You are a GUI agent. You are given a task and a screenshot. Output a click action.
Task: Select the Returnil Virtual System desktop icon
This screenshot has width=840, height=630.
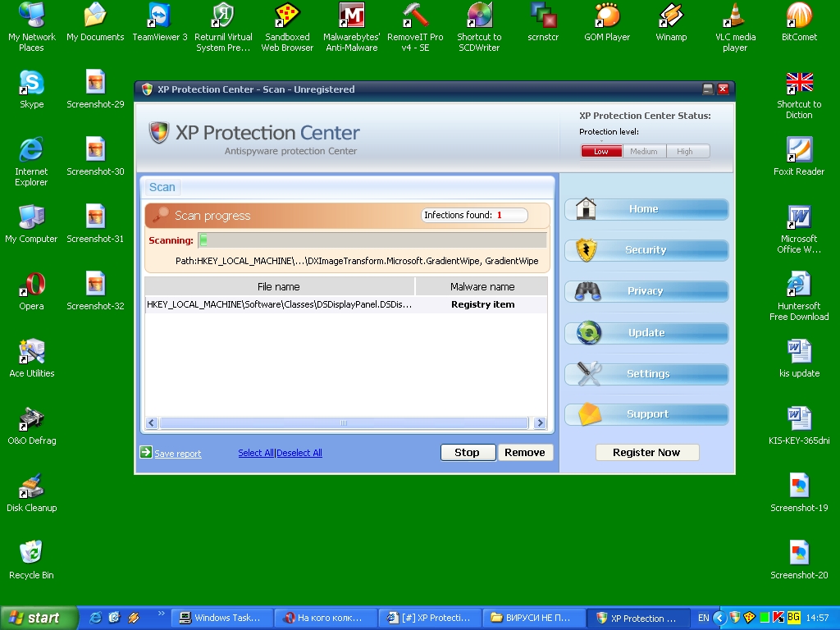pyautogui.click(x=223, y=27)
